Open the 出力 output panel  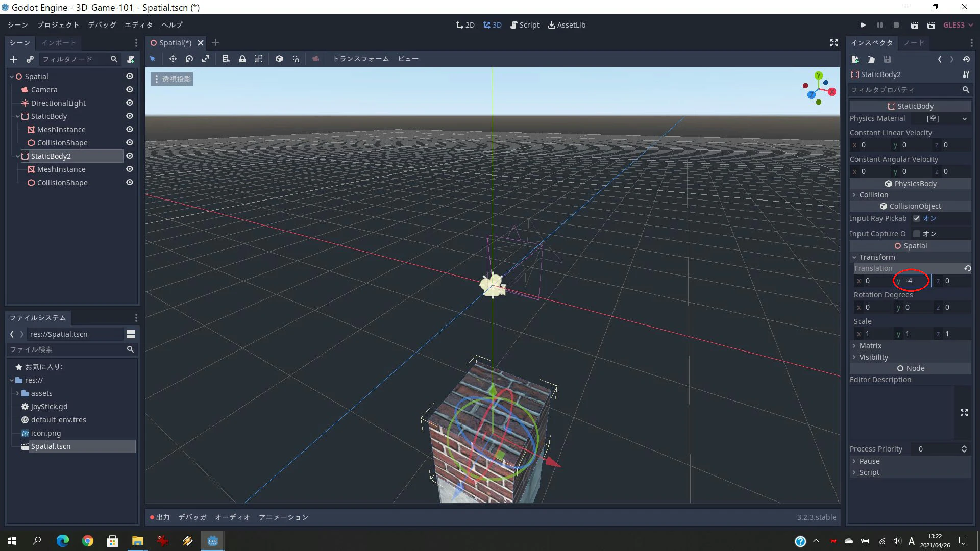[160, 517]
